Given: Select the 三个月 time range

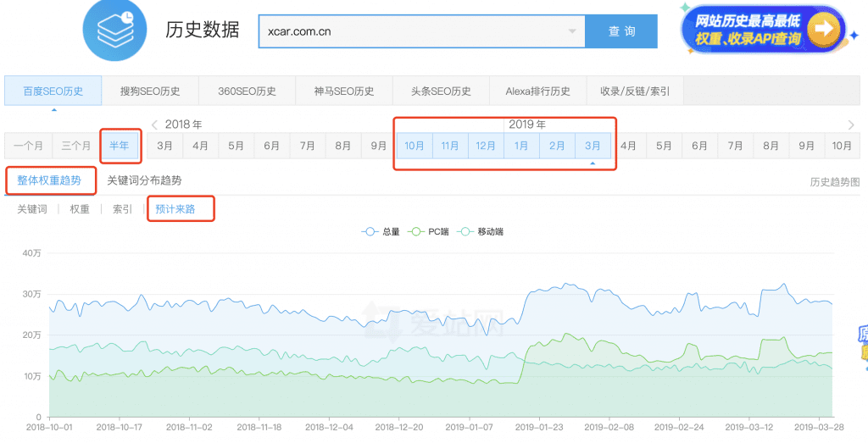Looking at the screenshot, I should (76, 146).
